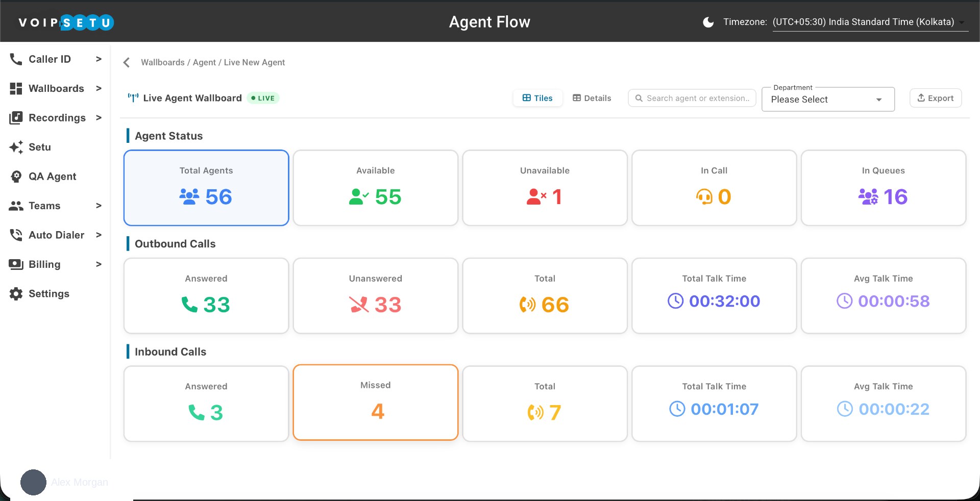
Task: Select the inbound Missed calls tile
Action: (376, 403)
